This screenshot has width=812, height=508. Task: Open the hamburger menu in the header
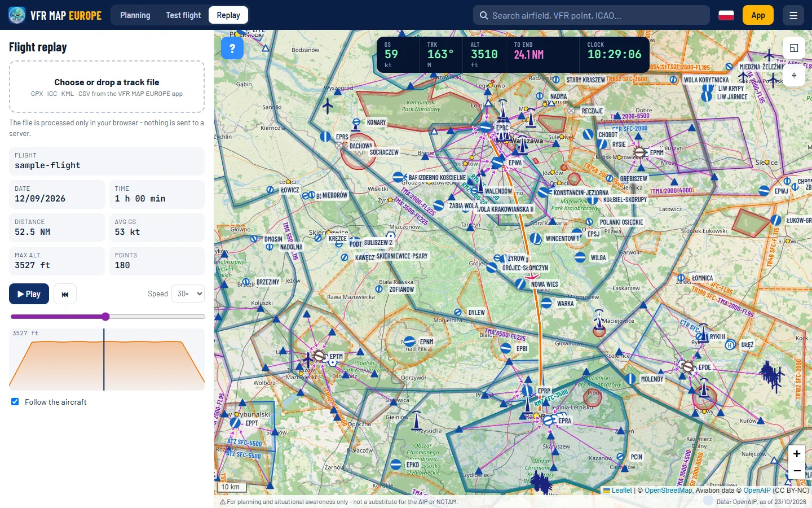(793, 15)
